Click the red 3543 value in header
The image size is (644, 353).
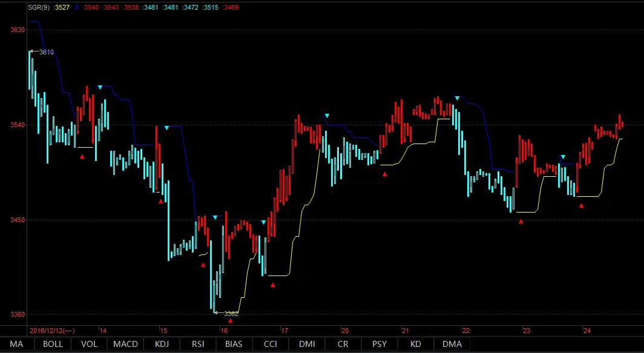click(111, 7)
